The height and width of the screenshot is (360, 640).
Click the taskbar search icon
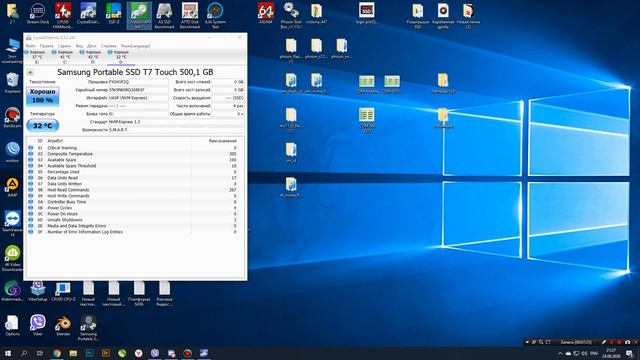point(24,353)
